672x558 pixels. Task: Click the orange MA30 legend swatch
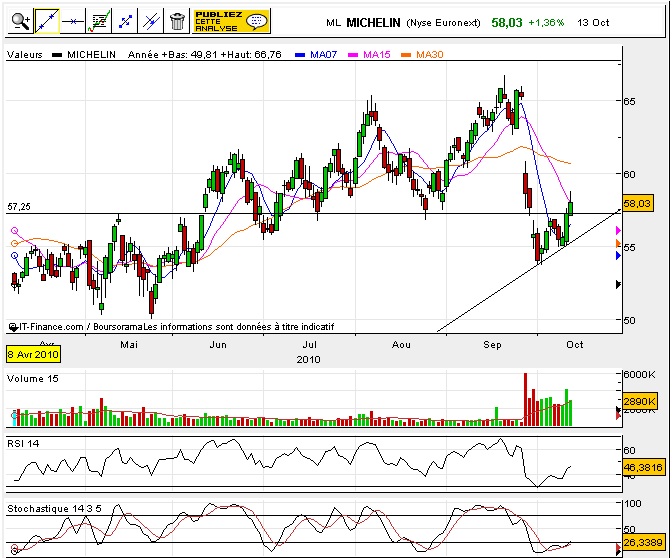(406, 55)
